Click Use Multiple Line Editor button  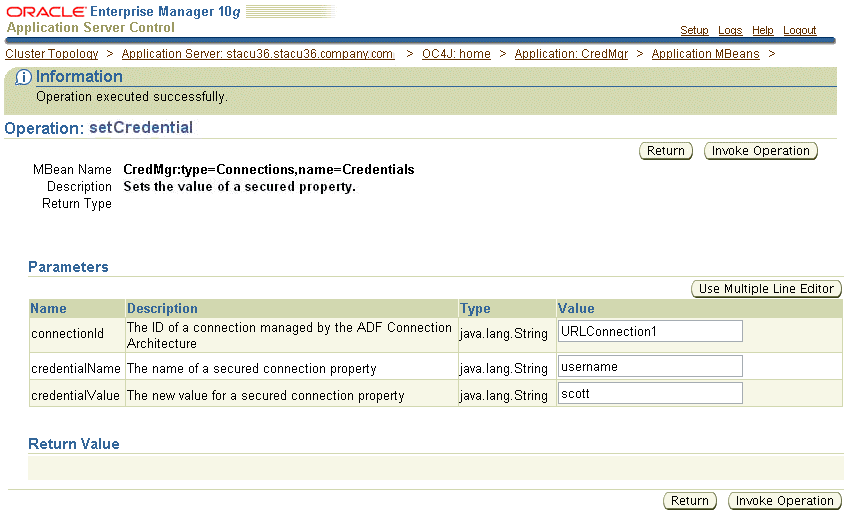tap(766, 289)
